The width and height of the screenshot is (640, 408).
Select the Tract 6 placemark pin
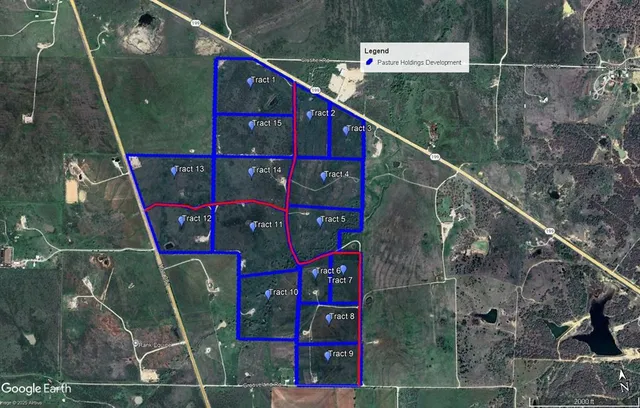[316, 271]
